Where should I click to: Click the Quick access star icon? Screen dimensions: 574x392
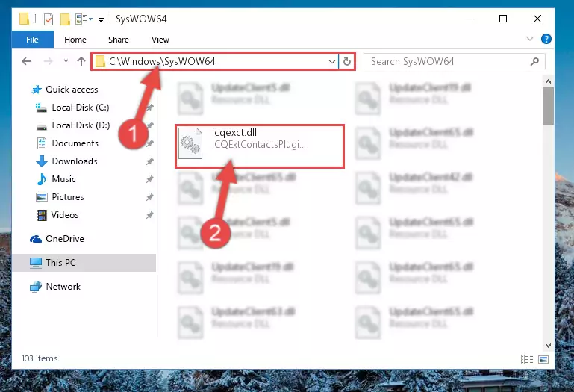(37, 90)
